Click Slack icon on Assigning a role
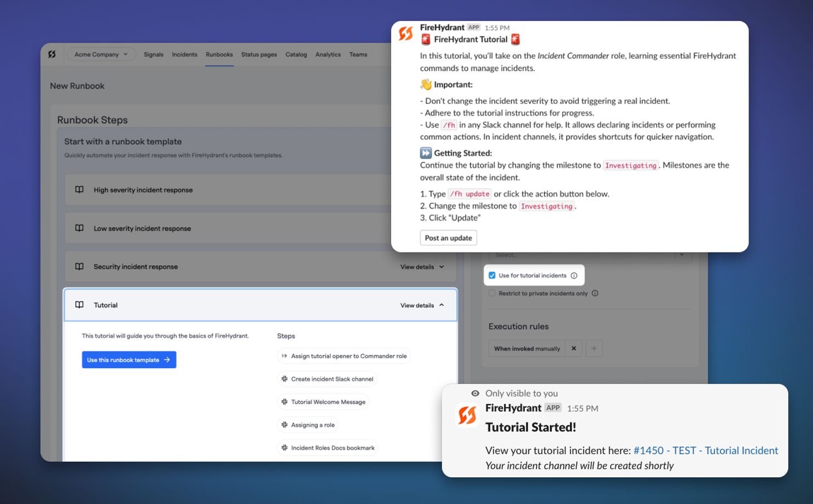The height and width of the screenshot is (504, 813). tap(284, 425)
